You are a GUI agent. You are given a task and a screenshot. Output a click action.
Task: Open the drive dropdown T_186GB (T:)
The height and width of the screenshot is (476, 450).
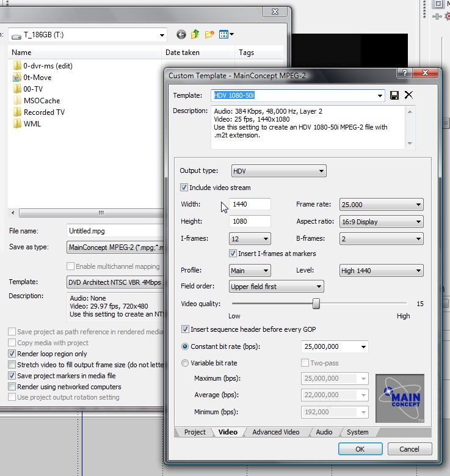tap(88, 35)
